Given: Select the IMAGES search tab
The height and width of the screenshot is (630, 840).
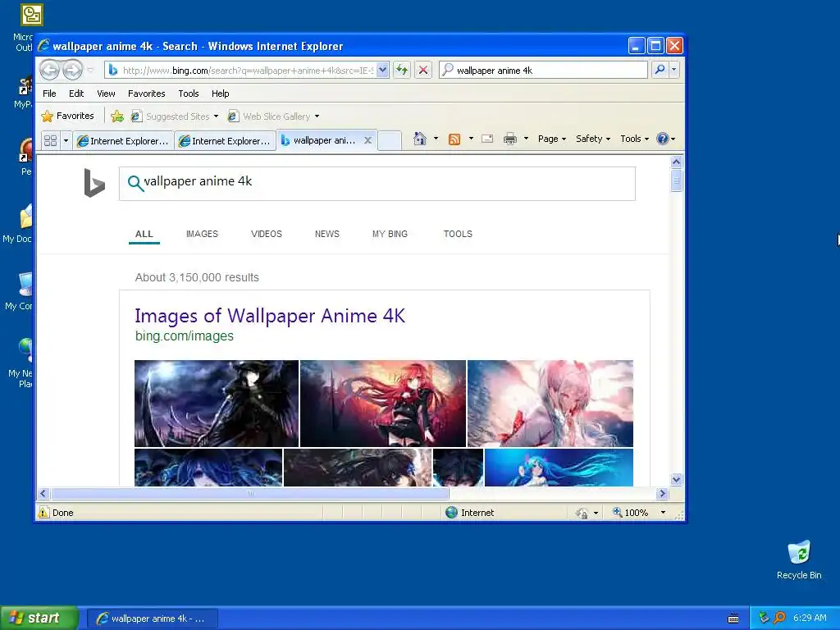Looking at the screenshot, I should click(x=202, y=234).
